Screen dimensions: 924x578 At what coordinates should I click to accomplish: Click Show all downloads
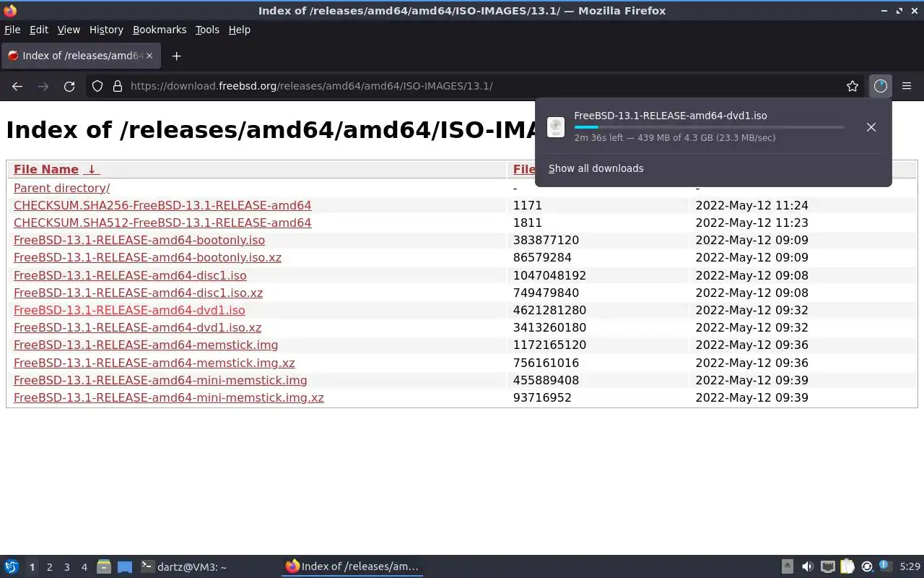pos(596,168)
